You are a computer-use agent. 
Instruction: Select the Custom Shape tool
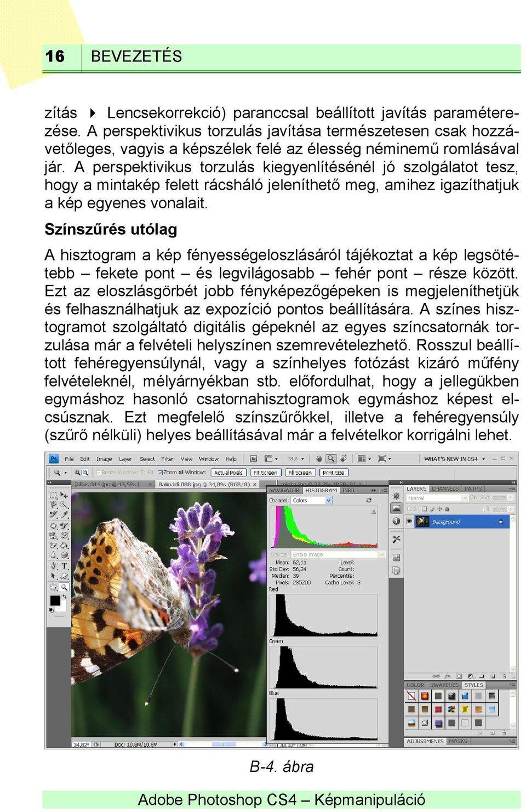pos(64,576)
